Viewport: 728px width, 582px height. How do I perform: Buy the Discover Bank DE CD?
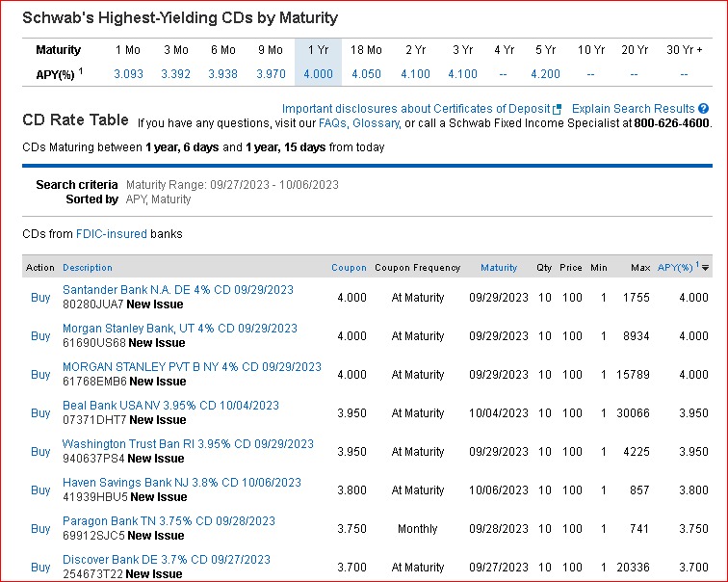tap(40, 568)
